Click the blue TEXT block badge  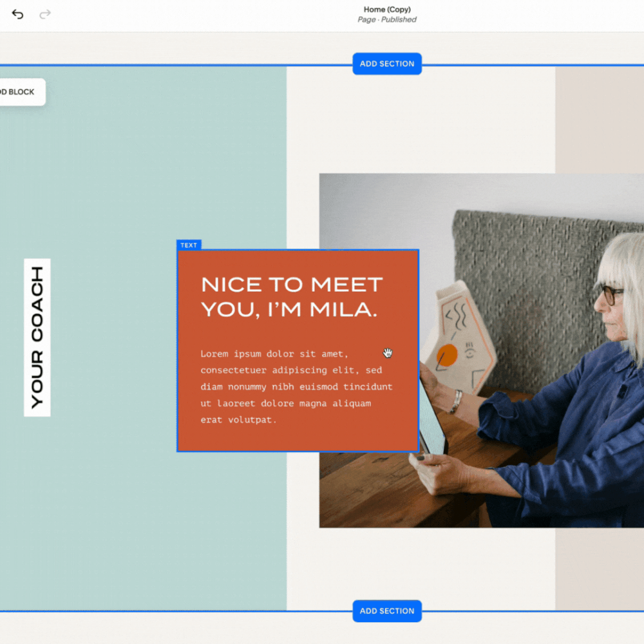[189, 245]
